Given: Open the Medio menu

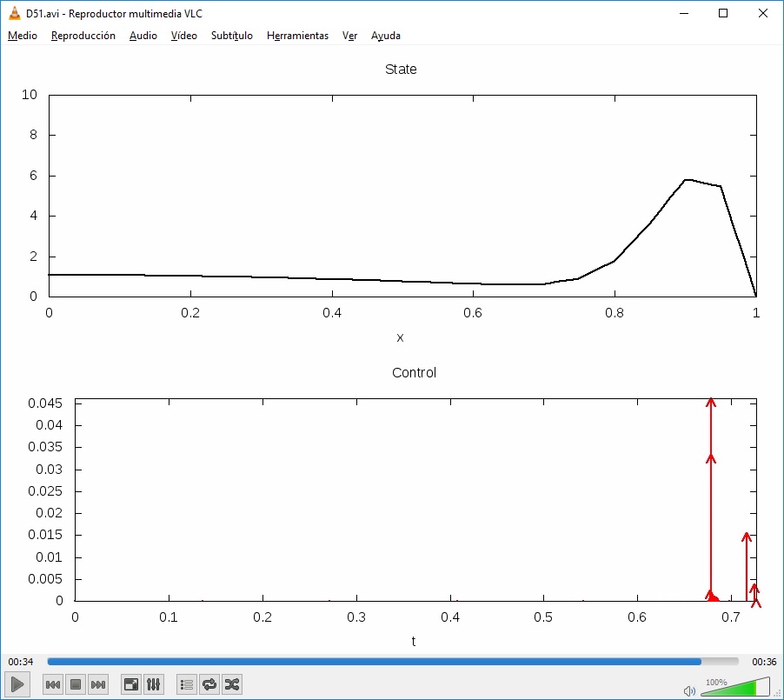Looking at the screenshot, I should point(23,36).
